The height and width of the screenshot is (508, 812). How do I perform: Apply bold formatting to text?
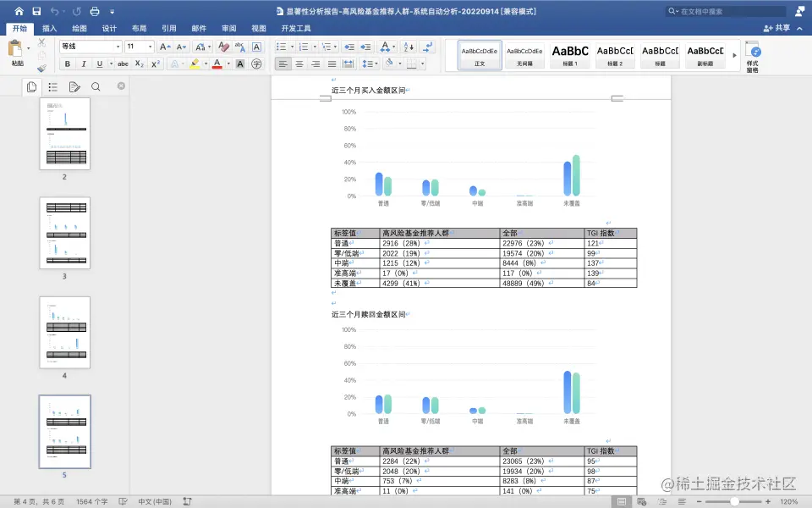click(68, 63)
